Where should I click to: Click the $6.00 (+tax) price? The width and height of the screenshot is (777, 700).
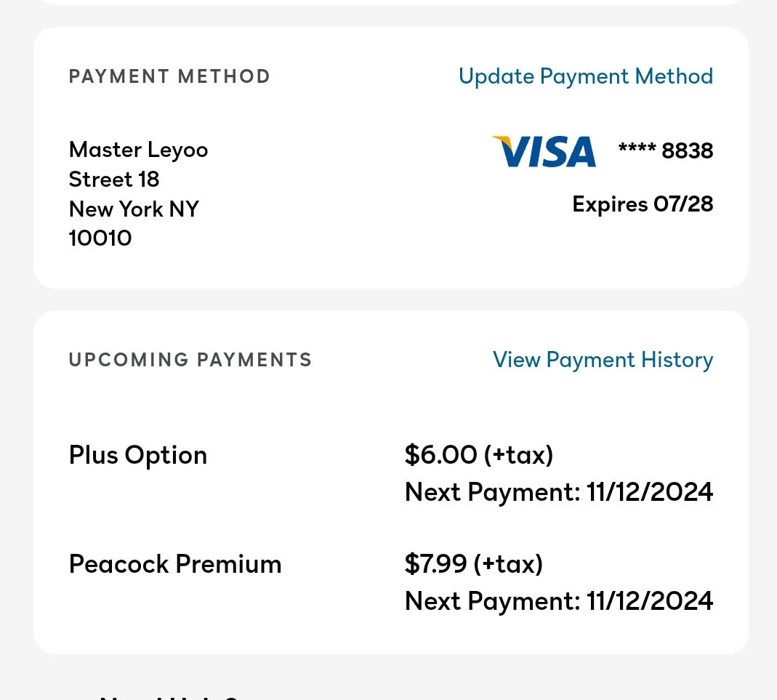[479, 455]
